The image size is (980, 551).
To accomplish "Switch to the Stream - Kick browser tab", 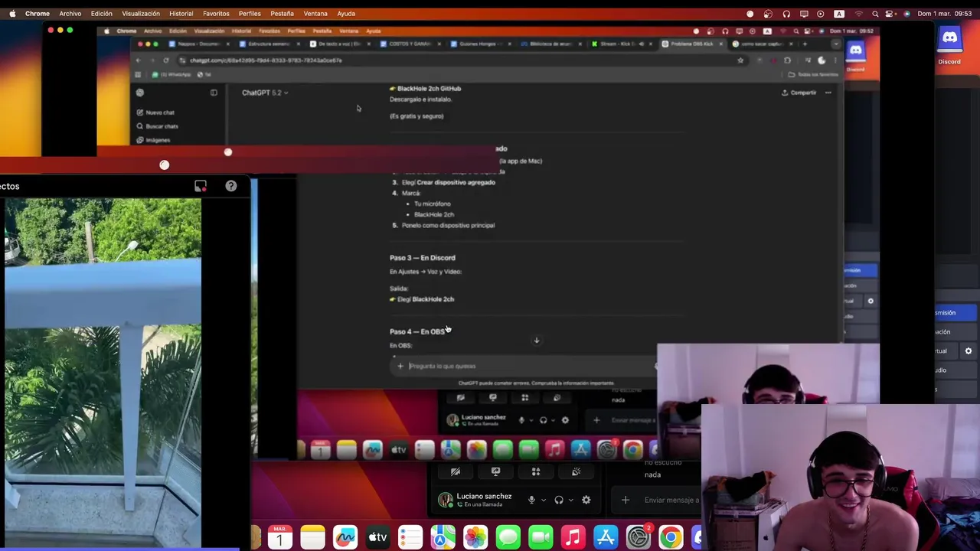I will coord(622,44).
